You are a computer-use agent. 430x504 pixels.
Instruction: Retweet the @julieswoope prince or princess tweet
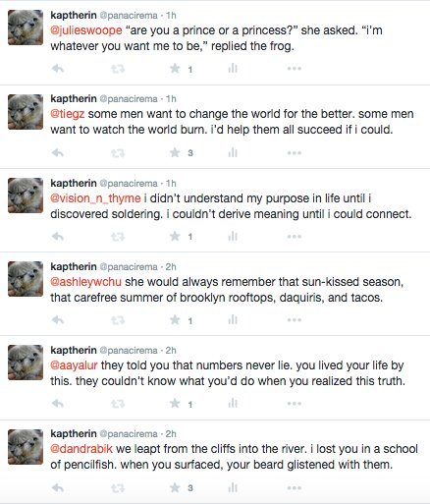pos(118,69)
